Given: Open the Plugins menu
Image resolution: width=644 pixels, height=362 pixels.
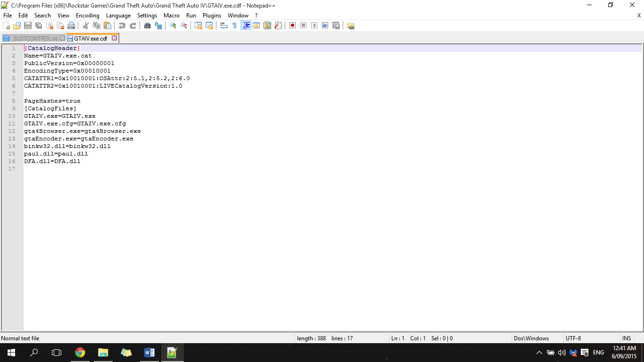Looking at the screenshot, I should point(212,16).
